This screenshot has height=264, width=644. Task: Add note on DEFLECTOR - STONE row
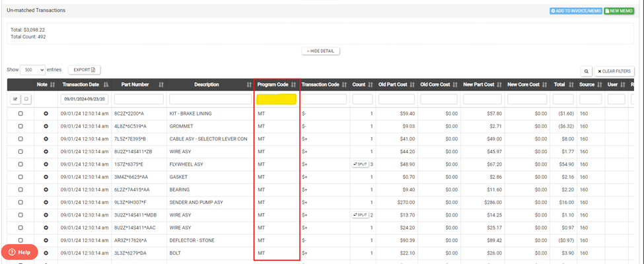point(46,240)
